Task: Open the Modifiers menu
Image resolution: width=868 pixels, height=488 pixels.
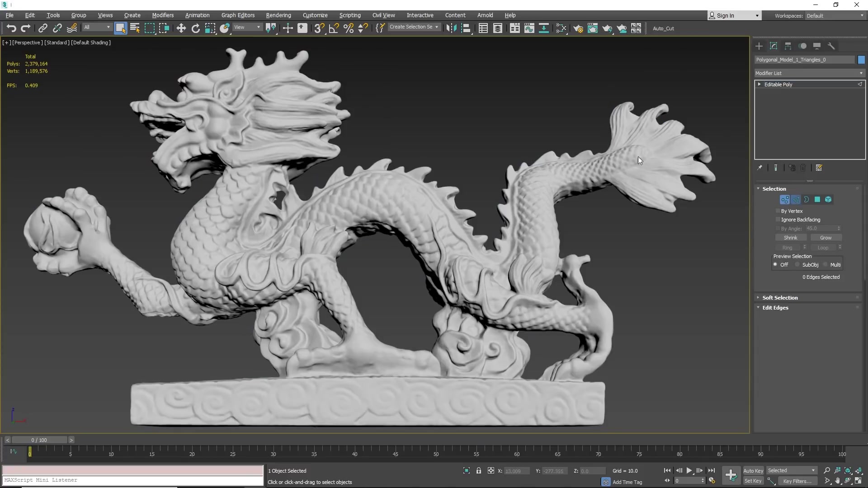Action: (x=163, y=15)
